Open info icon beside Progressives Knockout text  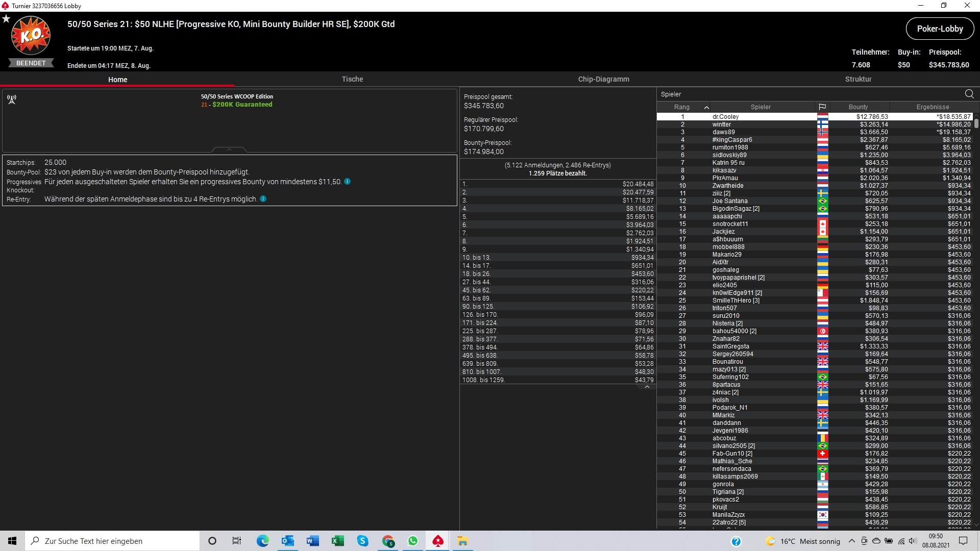point(347,182)
